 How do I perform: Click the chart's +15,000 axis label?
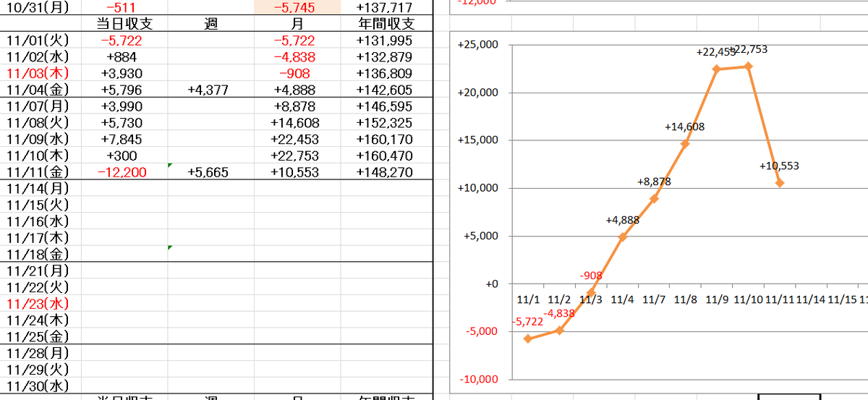(478, 140)
